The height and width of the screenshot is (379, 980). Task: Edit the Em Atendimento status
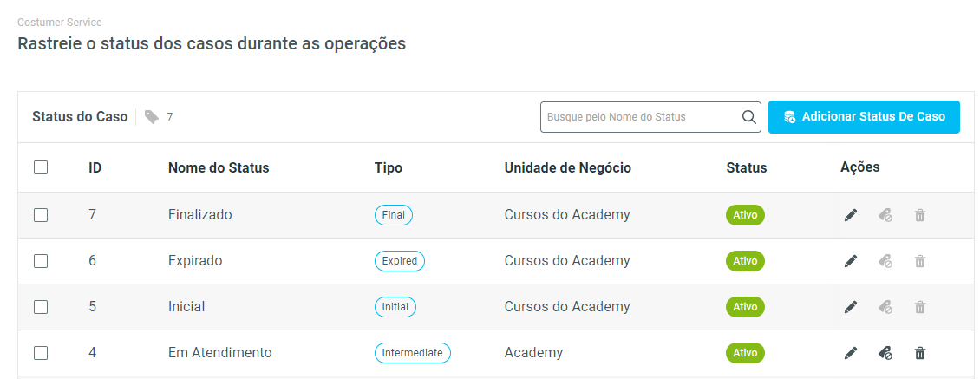pyautogui.click(x=851, y=353)
